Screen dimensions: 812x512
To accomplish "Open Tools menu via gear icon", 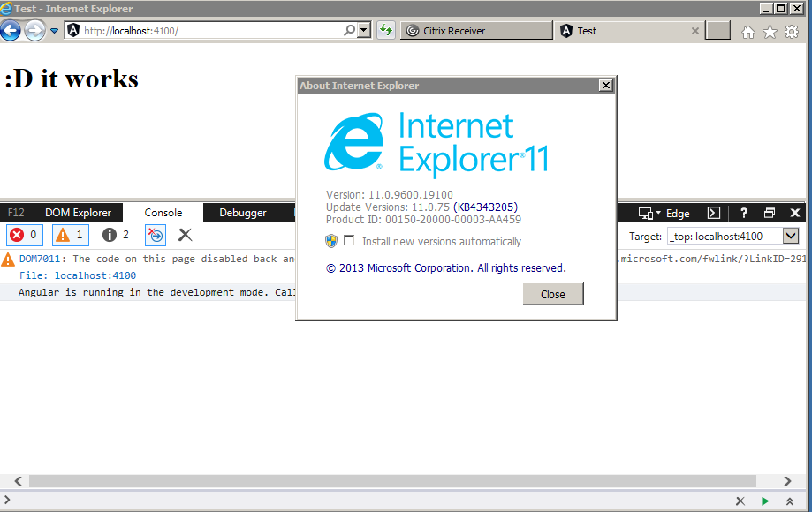I will (x=792, y=32).
